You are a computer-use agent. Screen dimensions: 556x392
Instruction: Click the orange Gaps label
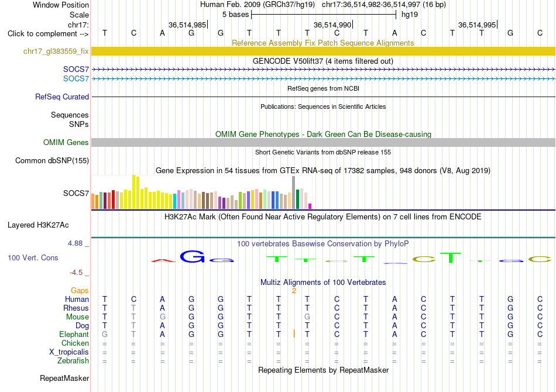coord(80,291)
